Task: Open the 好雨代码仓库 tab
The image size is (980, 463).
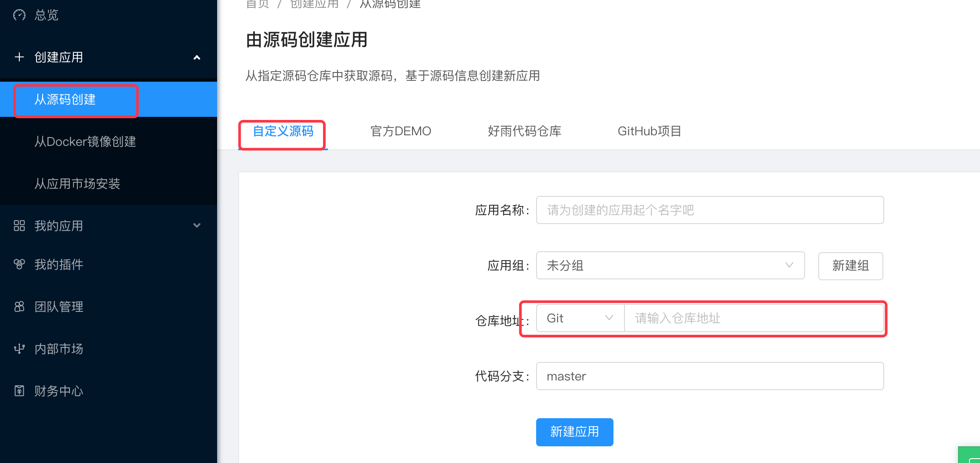Action: [524, 131]
